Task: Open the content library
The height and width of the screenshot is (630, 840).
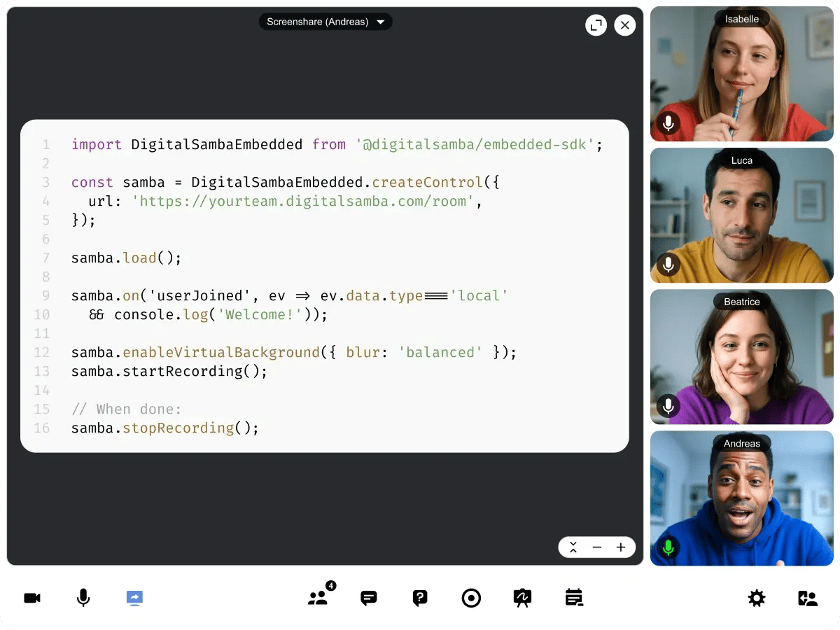Action: (574, 598)
